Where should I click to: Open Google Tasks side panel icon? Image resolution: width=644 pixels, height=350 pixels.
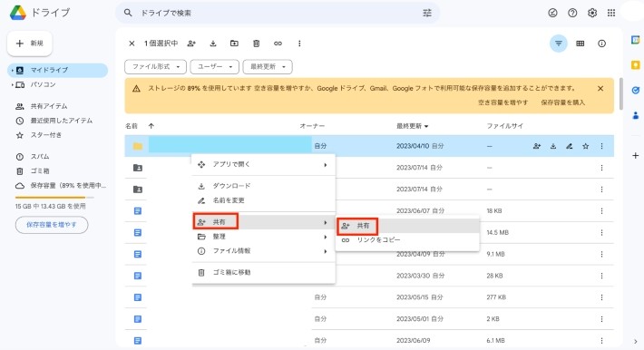pyautogui.click(x=635, y=90)
